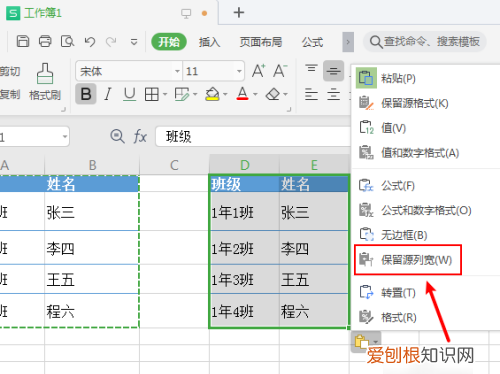Apply the yellow fill color bucket

tap(212, 94)
